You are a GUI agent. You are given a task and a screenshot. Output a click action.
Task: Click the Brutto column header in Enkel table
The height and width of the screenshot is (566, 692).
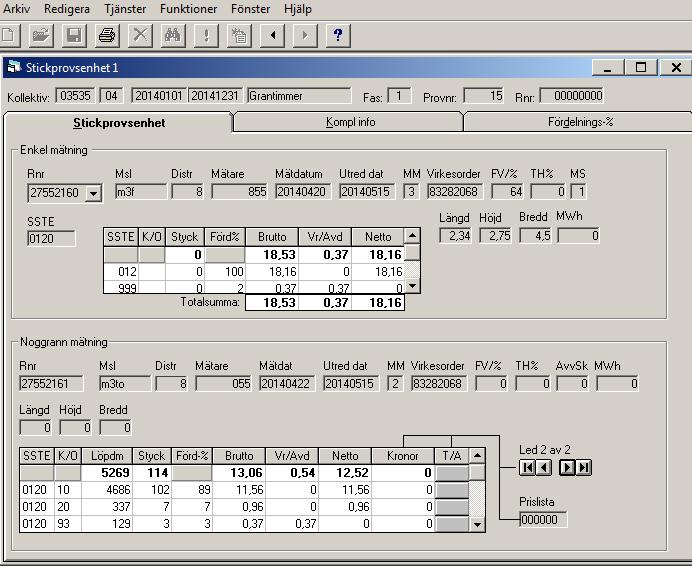[x=272, y=237]
